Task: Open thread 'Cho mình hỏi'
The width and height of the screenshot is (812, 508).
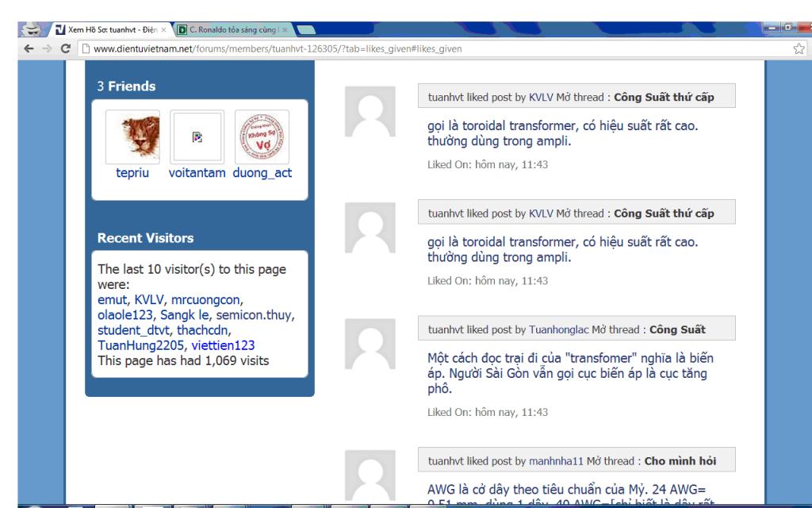Action: click(680, 461)
